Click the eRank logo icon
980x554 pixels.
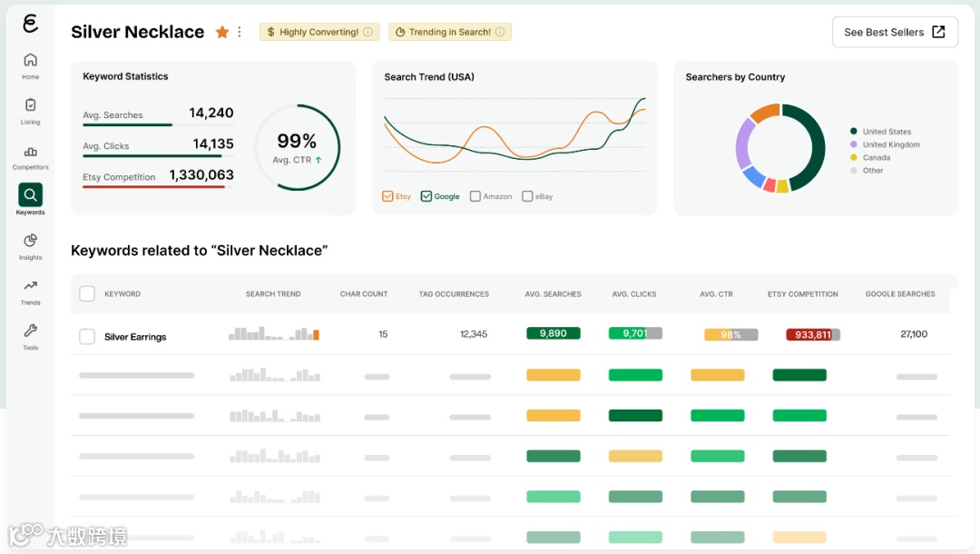point(30,24)
